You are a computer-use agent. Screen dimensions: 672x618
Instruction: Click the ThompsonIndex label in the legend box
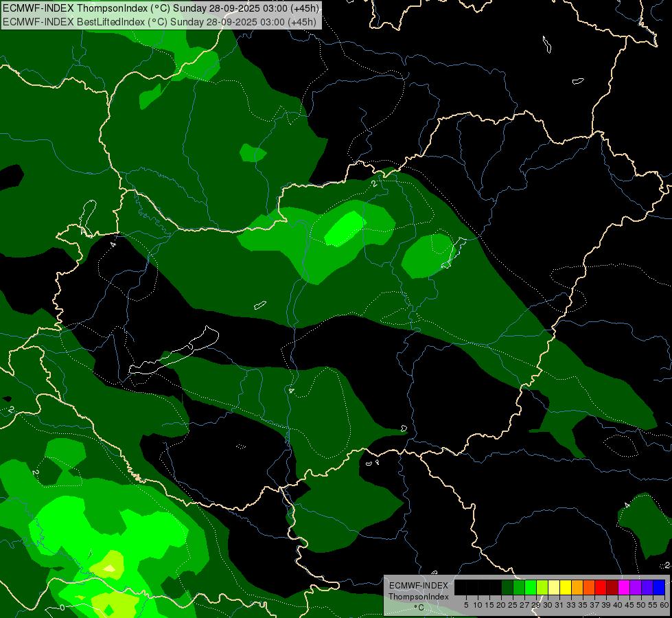[x=419, y=597]
